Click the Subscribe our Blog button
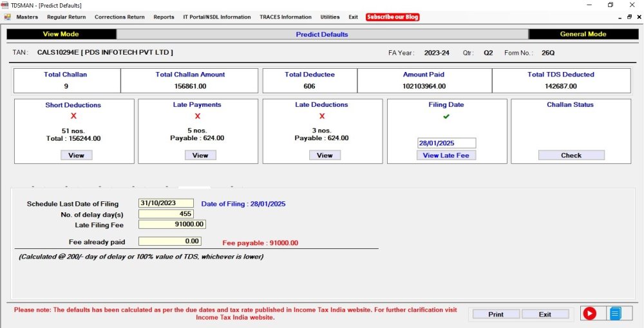Screen dimensions: 644x328 pos(393,17)
